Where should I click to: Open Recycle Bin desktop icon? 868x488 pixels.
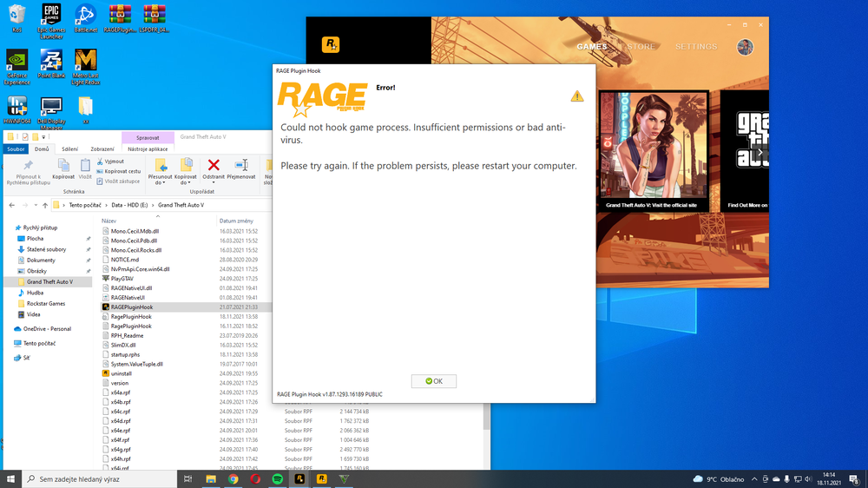17,18
